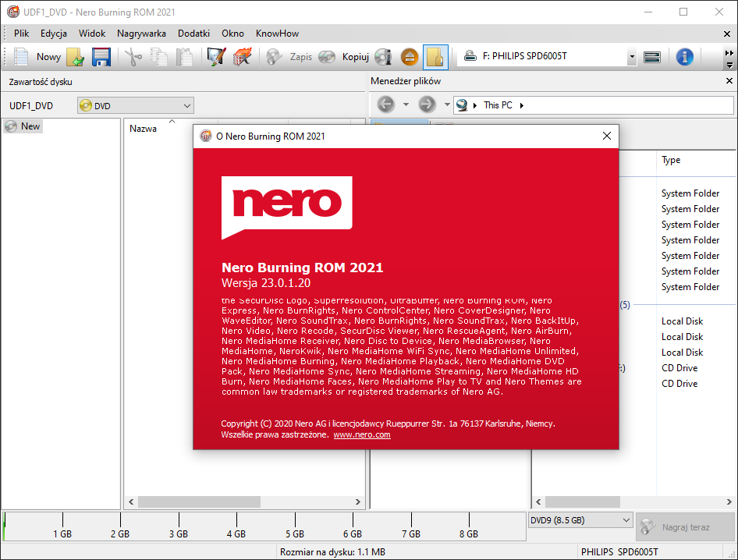Open back history dropdown arrow
The image size is (738, 560).
[406, 105]
